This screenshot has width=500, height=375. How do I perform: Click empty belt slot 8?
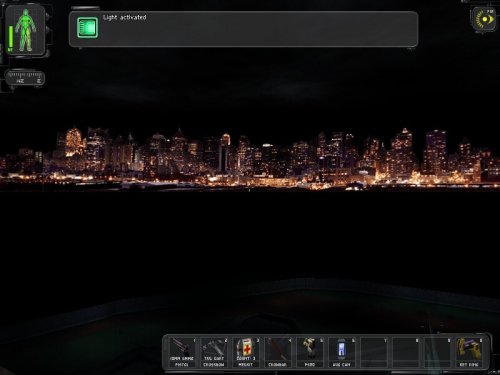(406, 352)
